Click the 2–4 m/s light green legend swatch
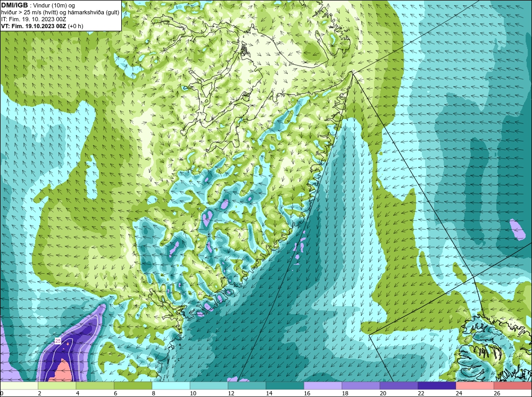The height and width of the screenshot is (397, 532). click(x=57, y=385)
